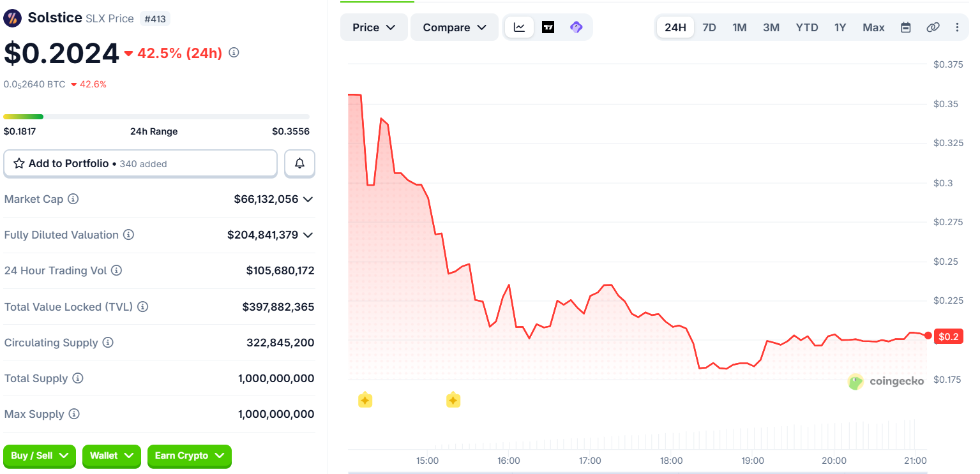Open the Market Cap info icon

click(73, 199)
